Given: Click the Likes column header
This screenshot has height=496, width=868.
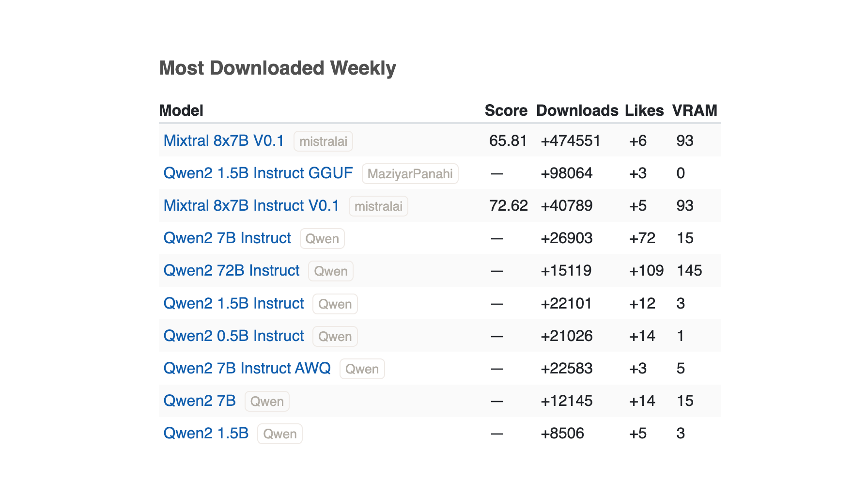Looking at the screenshot, I should [x=644, y=110].
